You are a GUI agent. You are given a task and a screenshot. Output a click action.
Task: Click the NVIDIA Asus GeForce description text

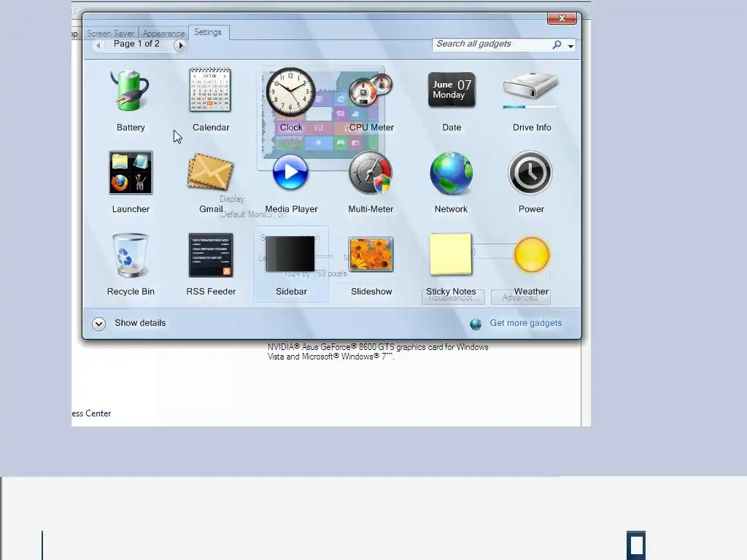click(378, 352)
